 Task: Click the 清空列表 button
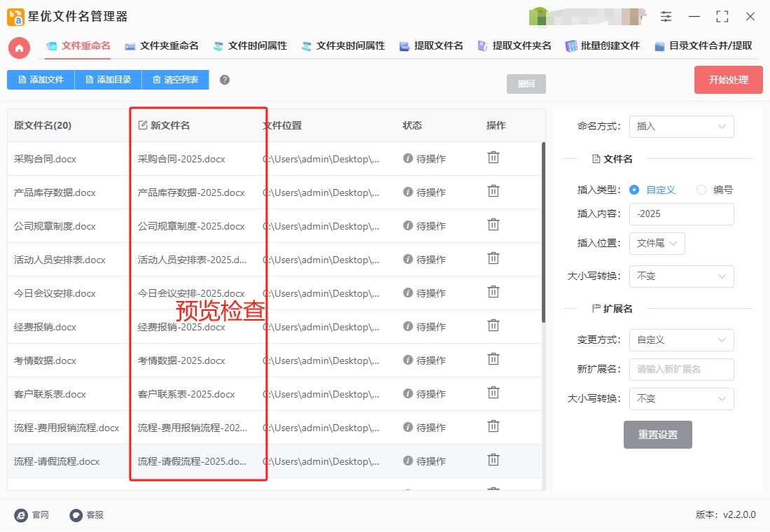coord(175,80)
